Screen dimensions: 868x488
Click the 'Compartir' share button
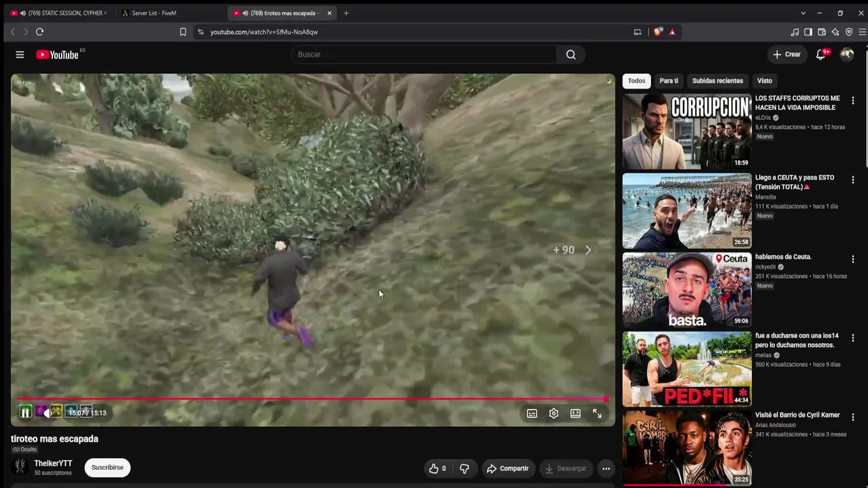(507, 468)
